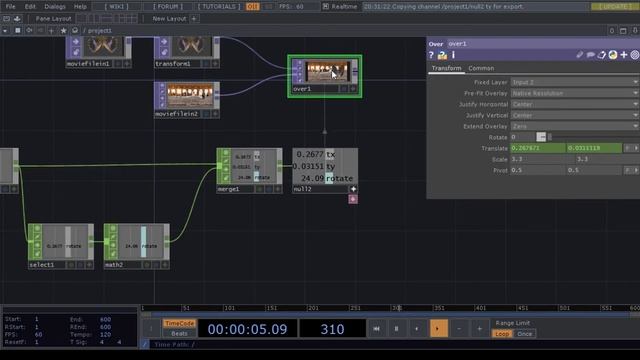
Task: Click the project1 path label
Action: pos(100,31)
